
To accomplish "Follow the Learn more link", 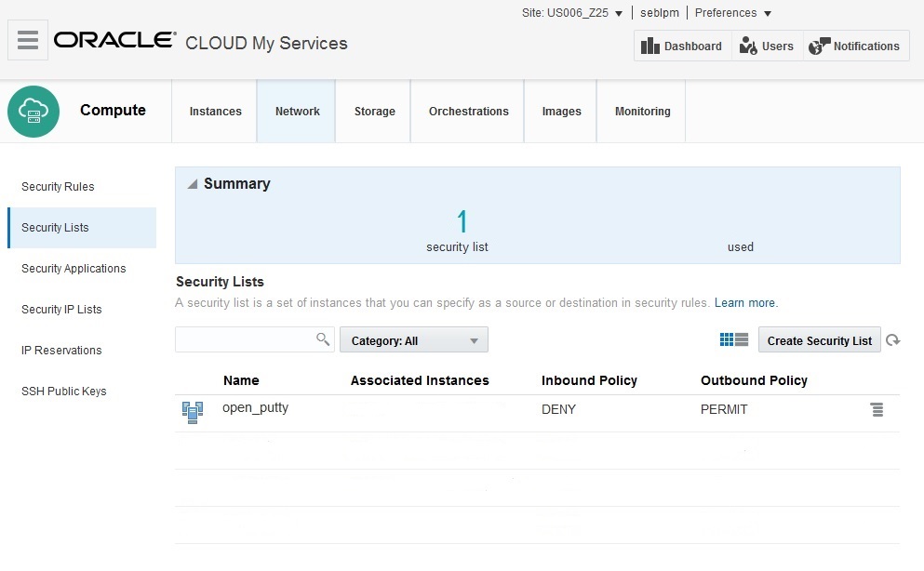I will (x=745, y=303).
